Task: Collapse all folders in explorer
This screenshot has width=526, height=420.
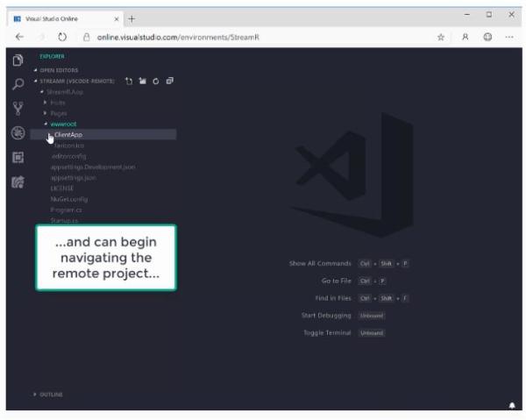Action: (170, 81)
